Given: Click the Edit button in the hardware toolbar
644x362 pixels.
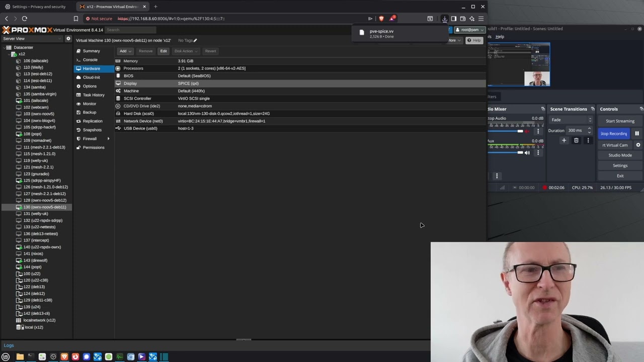Looking at the screenshot, I should [164, 51].
